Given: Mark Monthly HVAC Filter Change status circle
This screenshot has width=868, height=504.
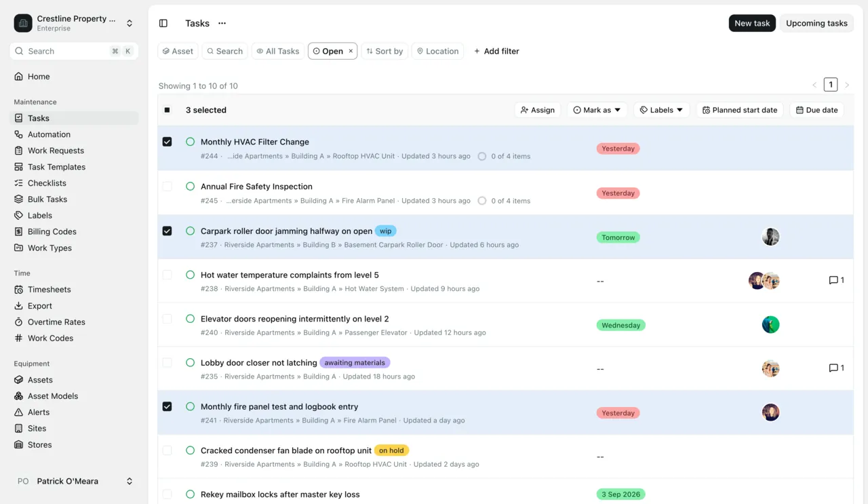Looking at the screenshot, I should [x=190, y=142].
